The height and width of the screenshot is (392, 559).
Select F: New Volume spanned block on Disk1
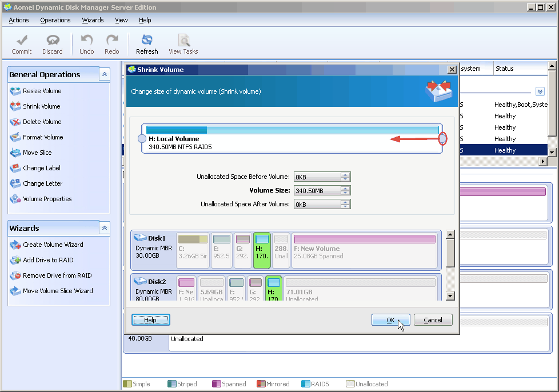coord(364,250)
